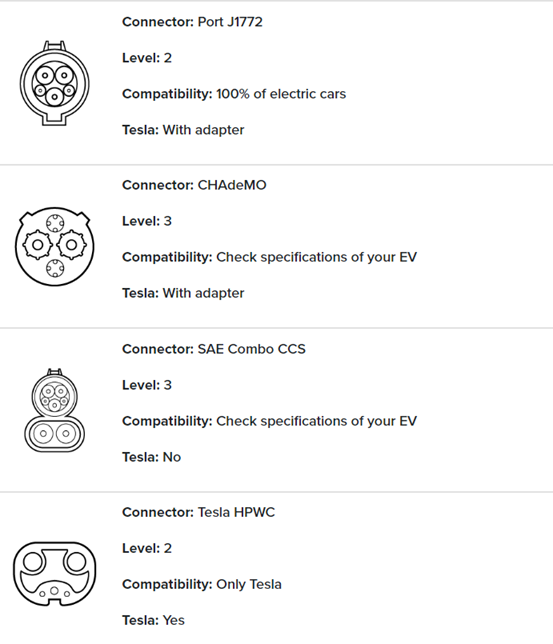Image resolution: width=553 pixels, height=644 pixels.
Task: Click '100% of electric cars' compatibility text
Action: 281,94
